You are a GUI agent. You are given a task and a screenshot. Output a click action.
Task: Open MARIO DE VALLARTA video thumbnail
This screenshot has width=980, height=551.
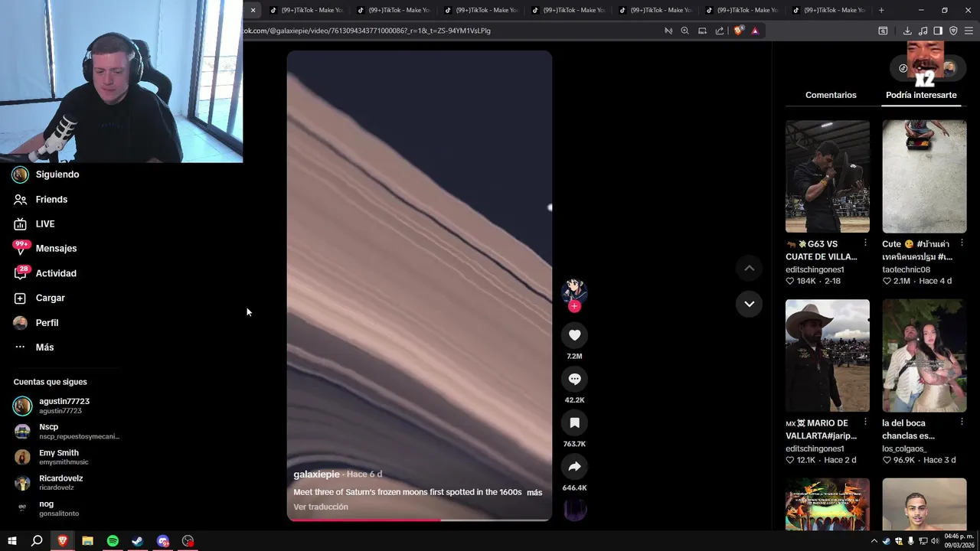827,355
